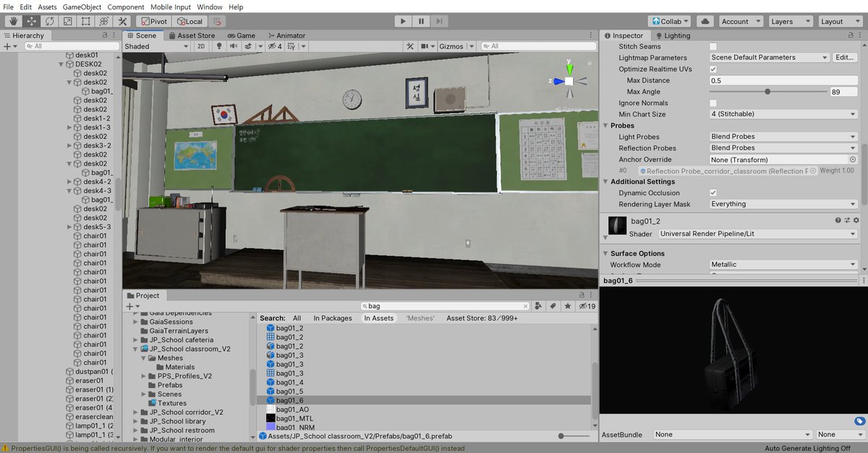Screen dimensions: 868x453
Task: Click the Pause button
Action: [422, 22]
